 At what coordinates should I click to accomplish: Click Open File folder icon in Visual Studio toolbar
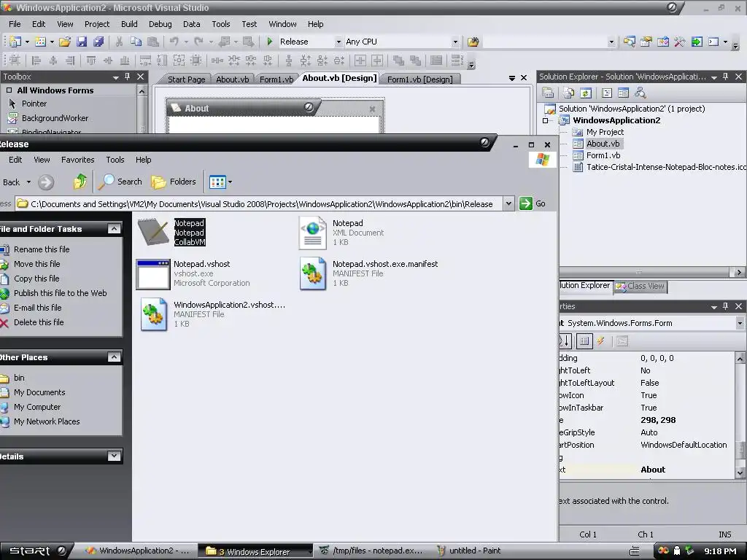65,42
